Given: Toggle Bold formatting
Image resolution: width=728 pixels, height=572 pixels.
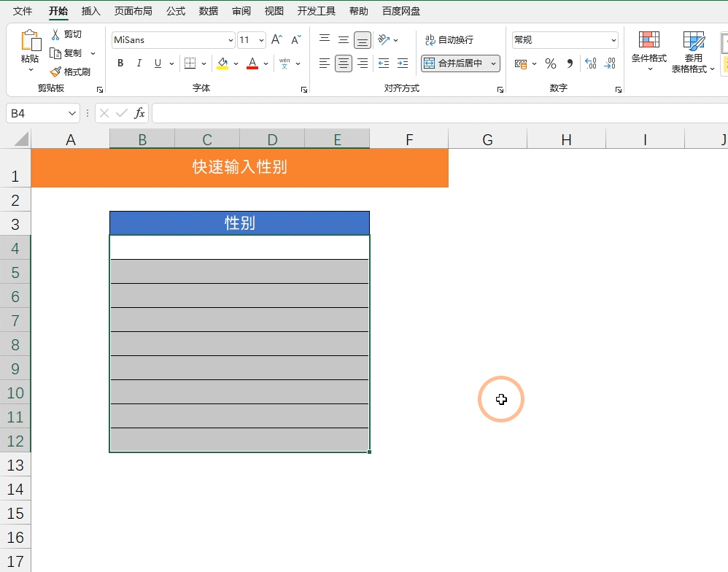Looking at the screenshot, I should pyautogui.click(x=120, y=63).
